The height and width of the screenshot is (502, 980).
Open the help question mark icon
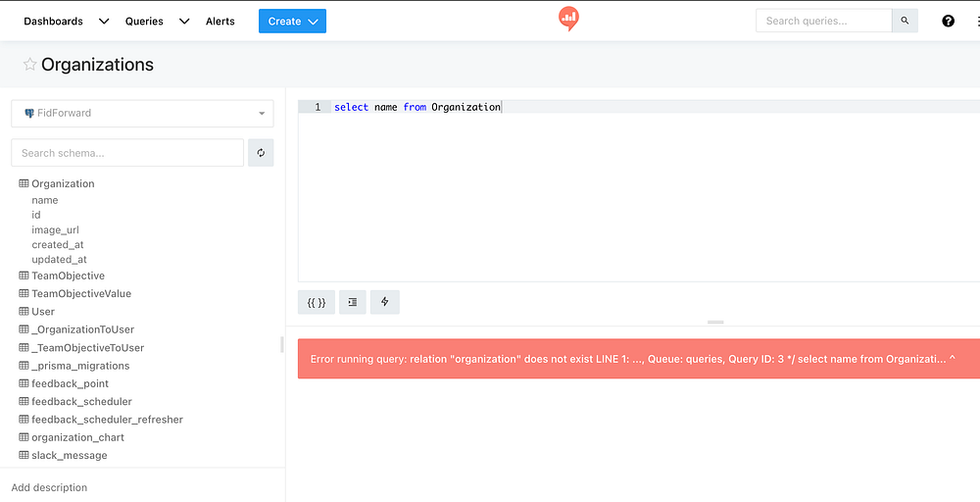pos(948,21)
